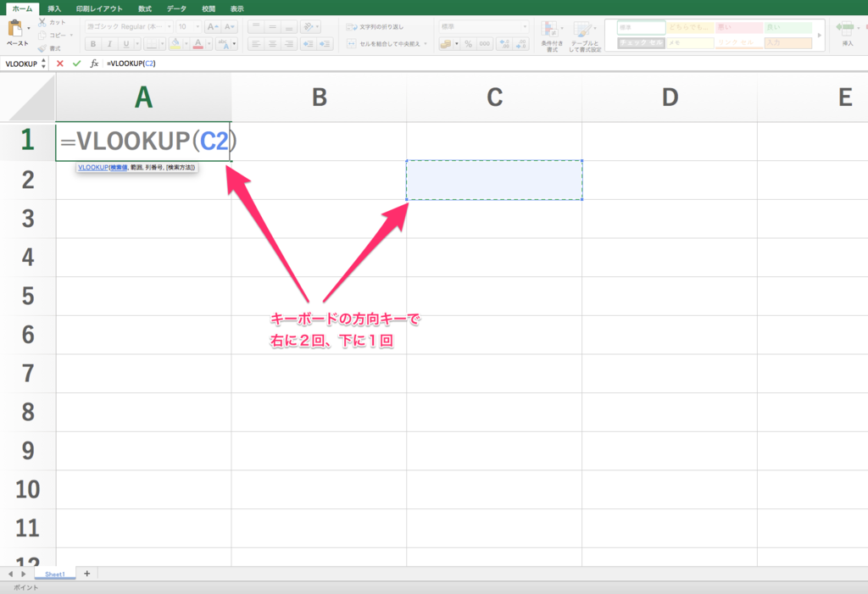Align text to vertical middle of cell
The width and height of the screenshot is (868, 594).
(272, 26)
